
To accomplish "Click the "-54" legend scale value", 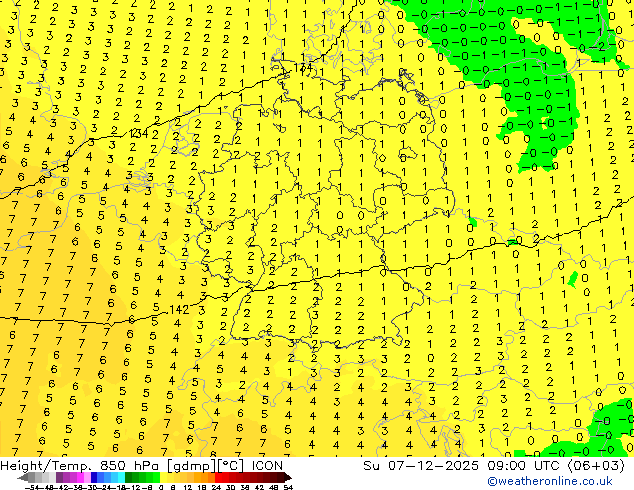I will 33,487.
